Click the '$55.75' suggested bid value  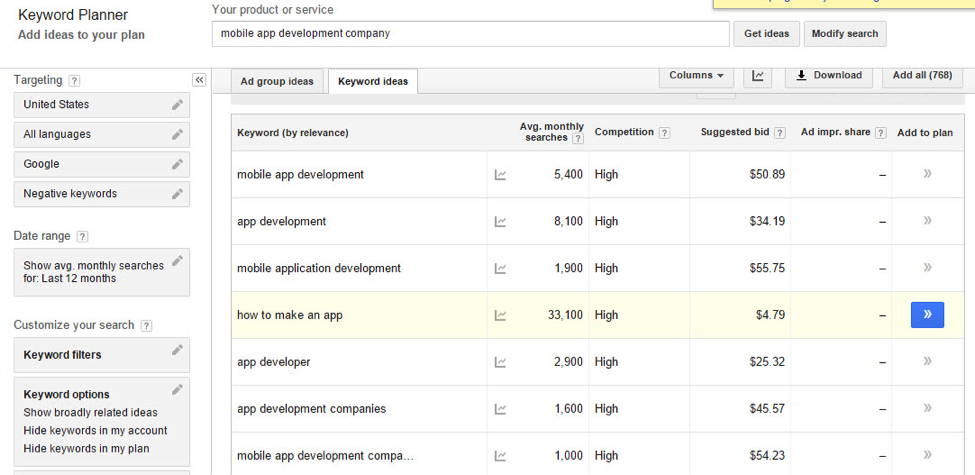[767, 269]
